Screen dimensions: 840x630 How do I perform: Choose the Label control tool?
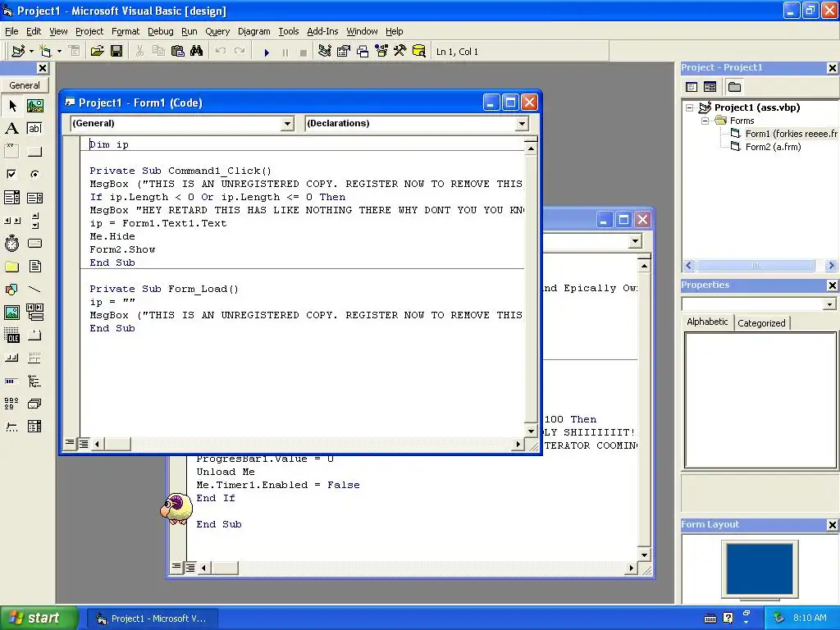(x=11, y=129)
